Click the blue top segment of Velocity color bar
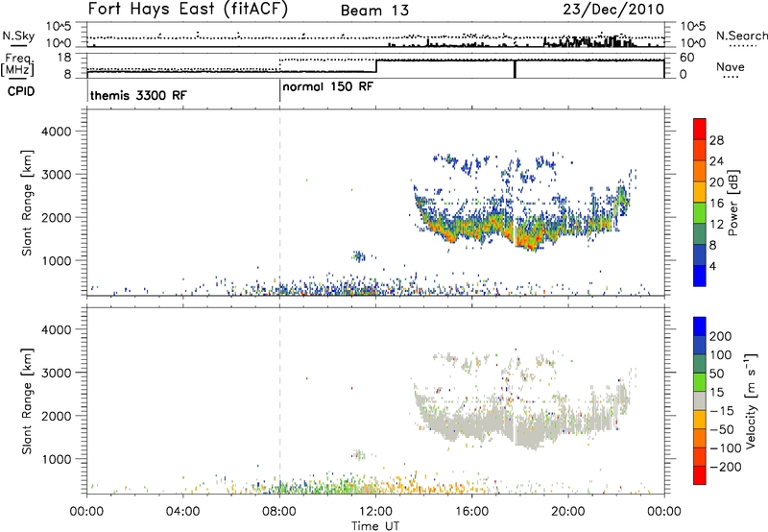The width and height of the screenshot is (768, 532). tap(700, 326)
